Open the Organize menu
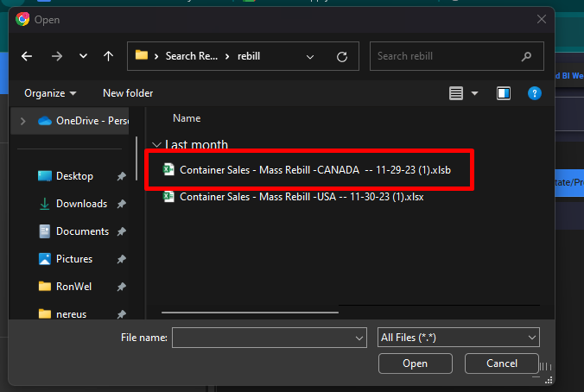 [x=50, y=92]
